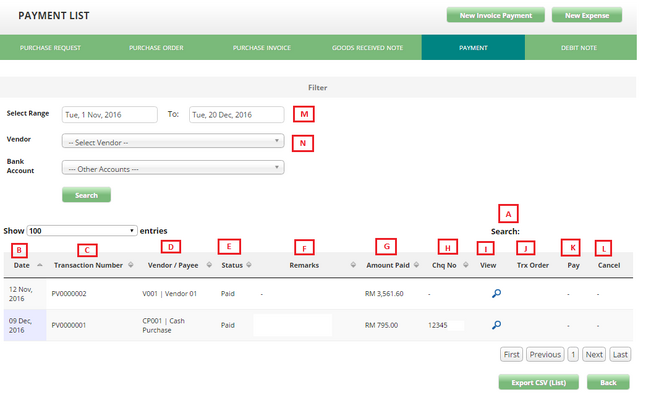Click the To date field 20 Dec 2016
The image size is (651, 395).
237,115
